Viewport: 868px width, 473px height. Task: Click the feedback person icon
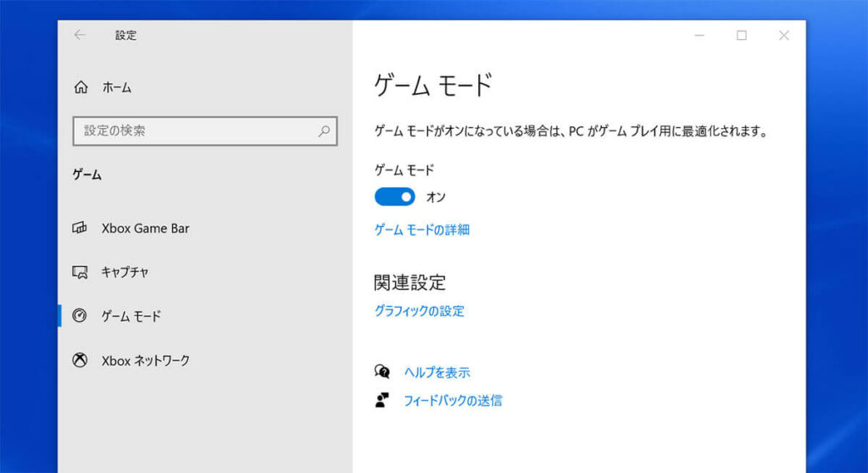coord(382,400)
